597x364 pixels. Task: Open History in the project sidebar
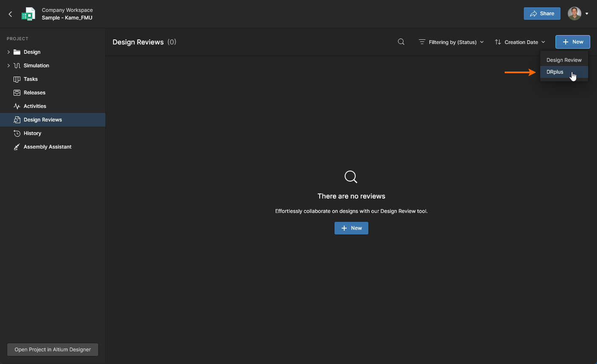(x=53, y=133)
